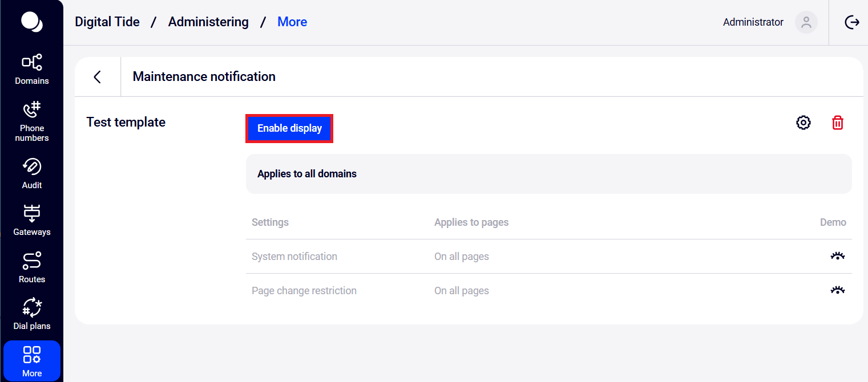Click the logout icon in header

tap(851, 22)
